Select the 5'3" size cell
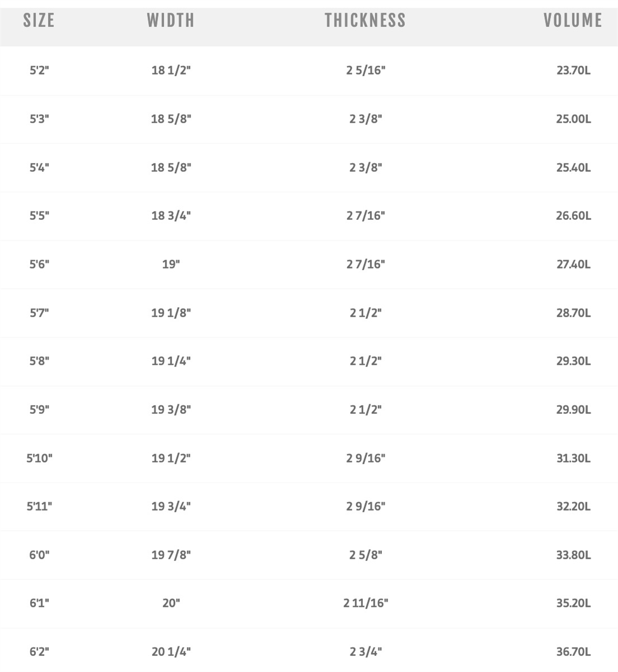Screen dimensions: 618x672 click(39, 119)
